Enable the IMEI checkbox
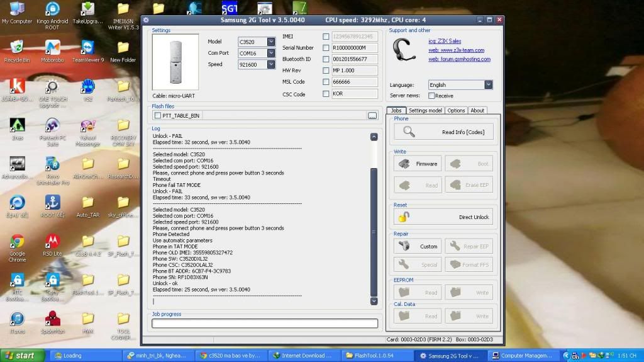 pos(326,37)
